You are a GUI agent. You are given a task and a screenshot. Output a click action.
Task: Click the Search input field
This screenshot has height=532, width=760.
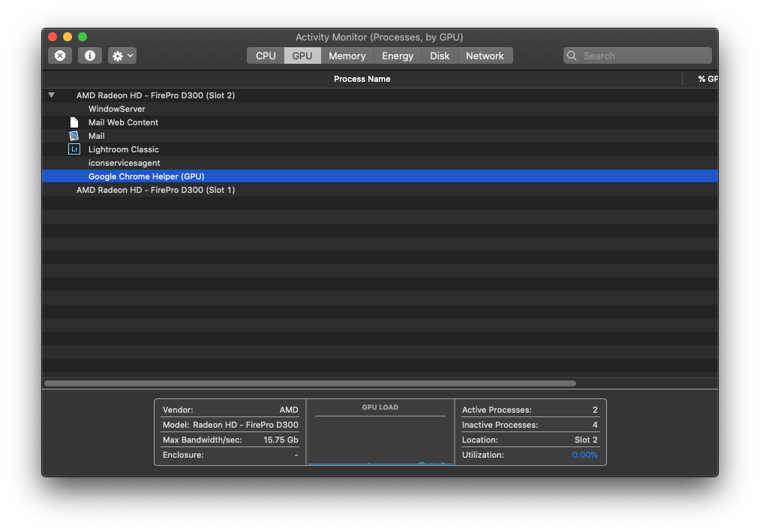638,56
